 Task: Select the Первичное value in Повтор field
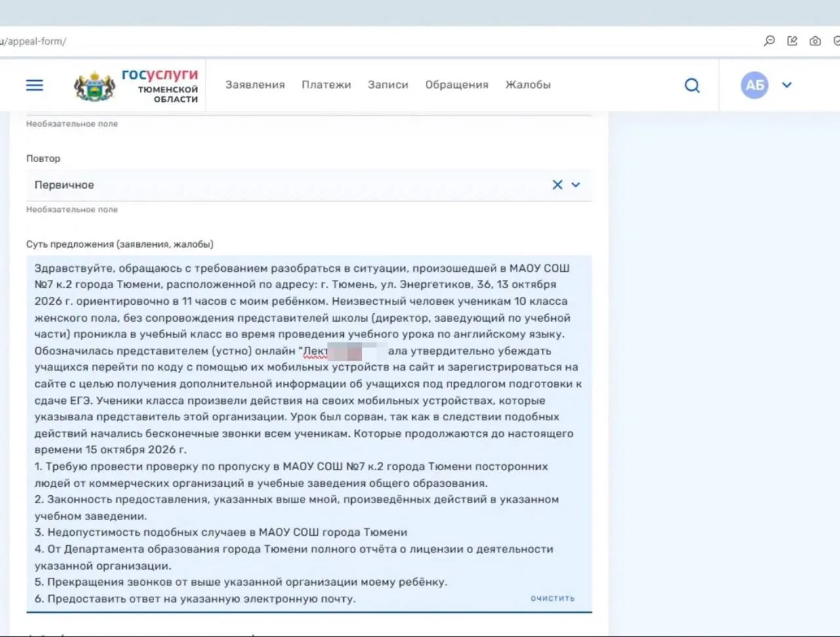click(x=64, y=185)
